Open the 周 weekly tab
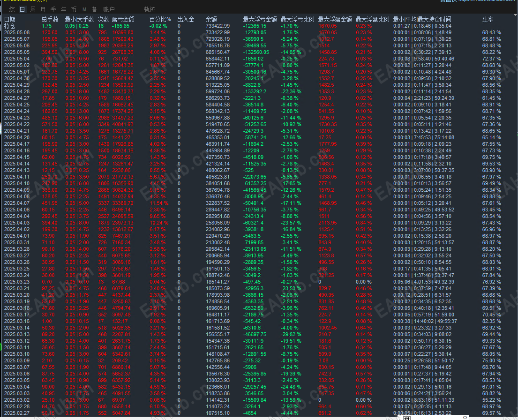Viewport: 518px width, 420px height. 33,9
